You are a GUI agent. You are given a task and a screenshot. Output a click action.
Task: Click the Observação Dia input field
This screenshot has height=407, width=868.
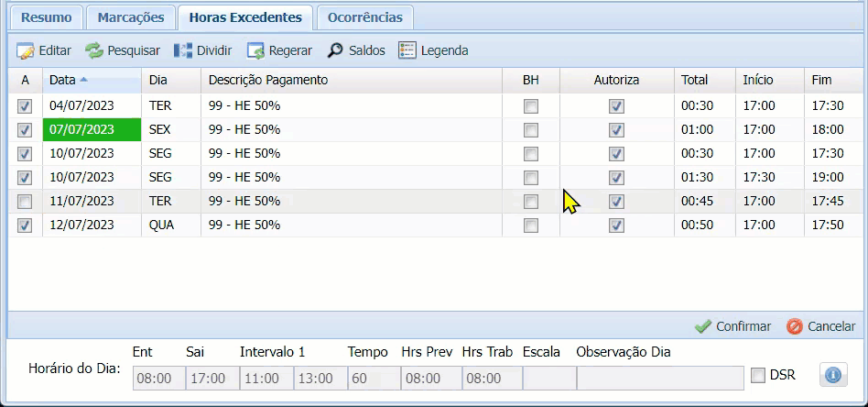click(659, 378)
